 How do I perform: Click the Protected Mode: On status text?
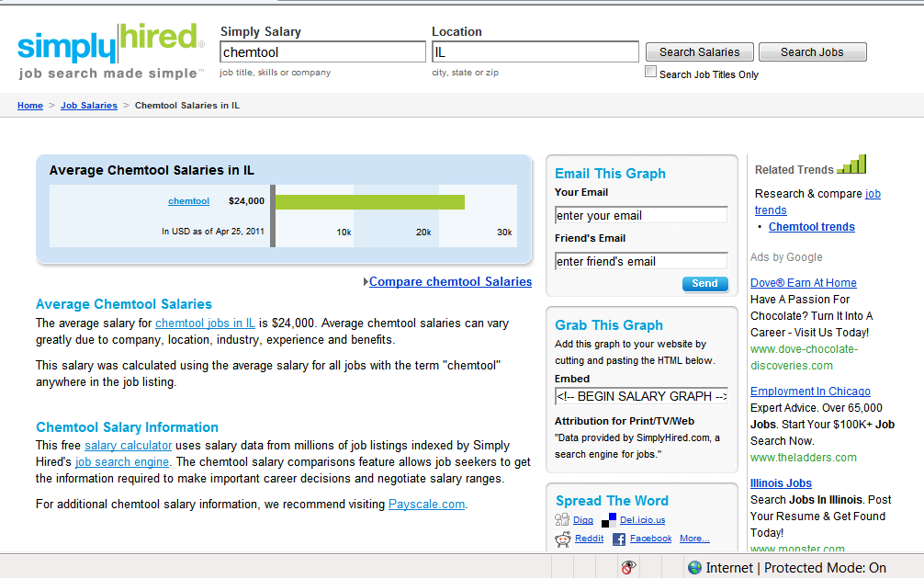825,568
